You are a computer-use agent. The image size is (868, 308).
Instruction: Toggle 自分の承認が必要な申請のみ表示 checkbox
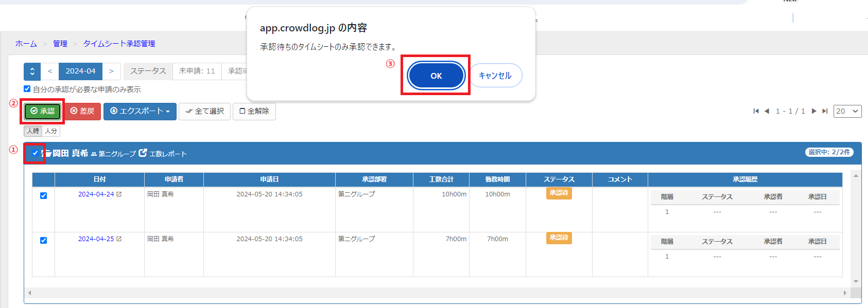27,89
